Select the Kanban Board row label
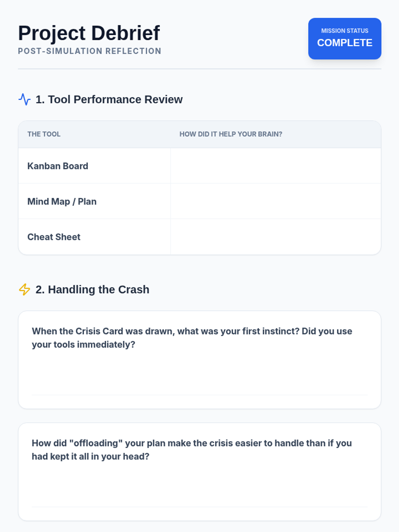The image size is (399, 532). click(x=58, y=166)
